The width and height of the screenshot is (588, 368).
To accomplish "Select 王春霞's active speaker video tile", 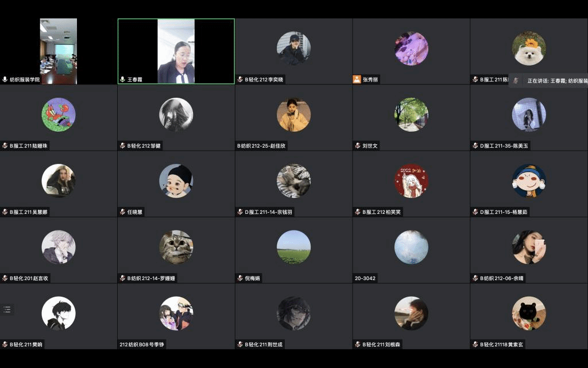I will coord(176,51).
